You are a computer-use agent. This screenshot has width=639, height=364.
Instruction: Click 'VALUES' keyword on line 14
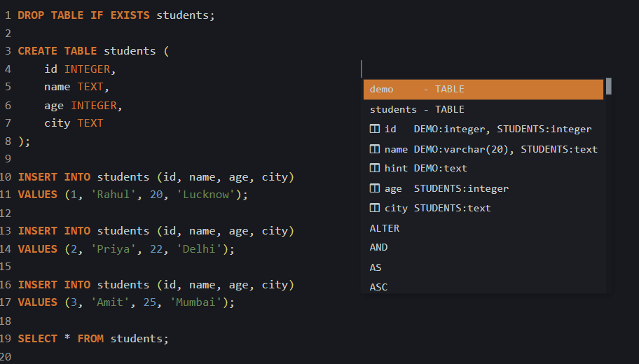pos(38,248)
